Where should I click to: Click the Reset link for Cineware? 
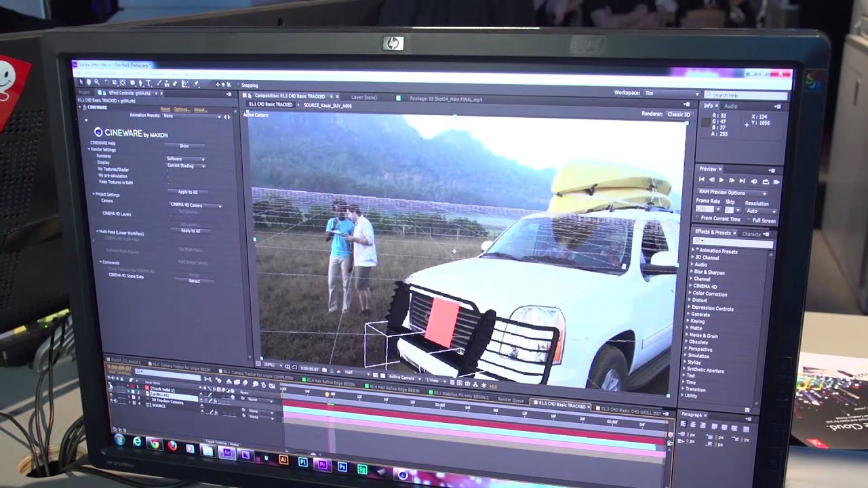tap(165, 109)
